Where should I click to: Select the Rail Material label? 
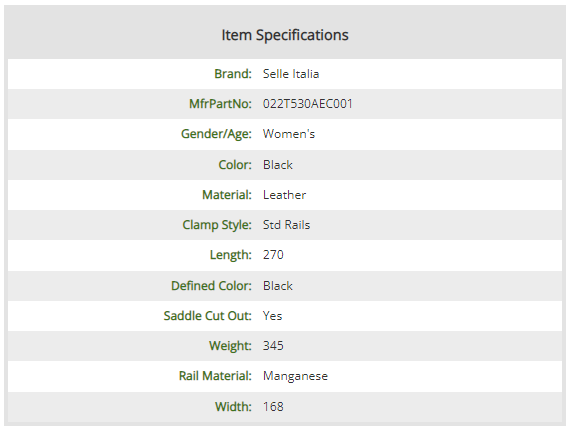coord(215,376)
